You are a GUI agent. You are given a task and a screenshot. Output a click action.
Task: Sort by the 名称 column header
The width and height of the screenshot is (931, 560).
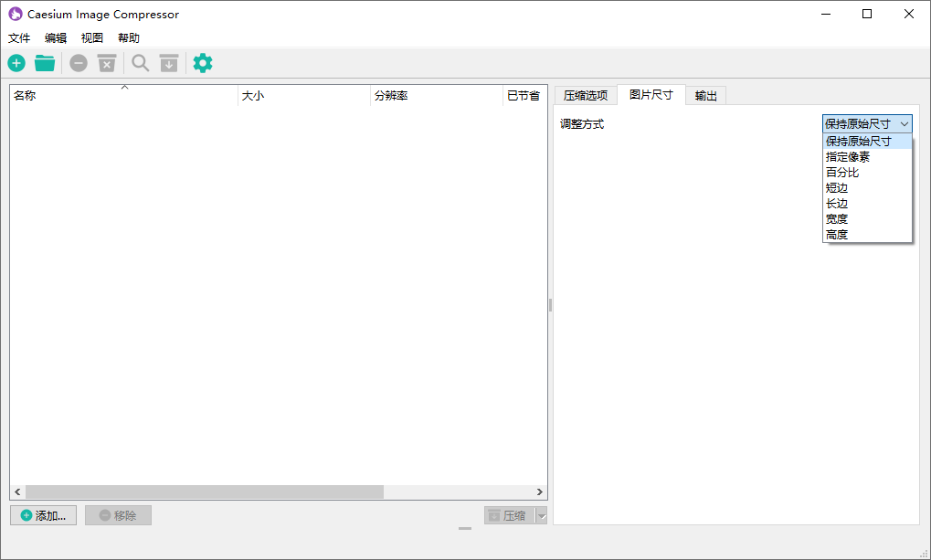coord(124,96)
